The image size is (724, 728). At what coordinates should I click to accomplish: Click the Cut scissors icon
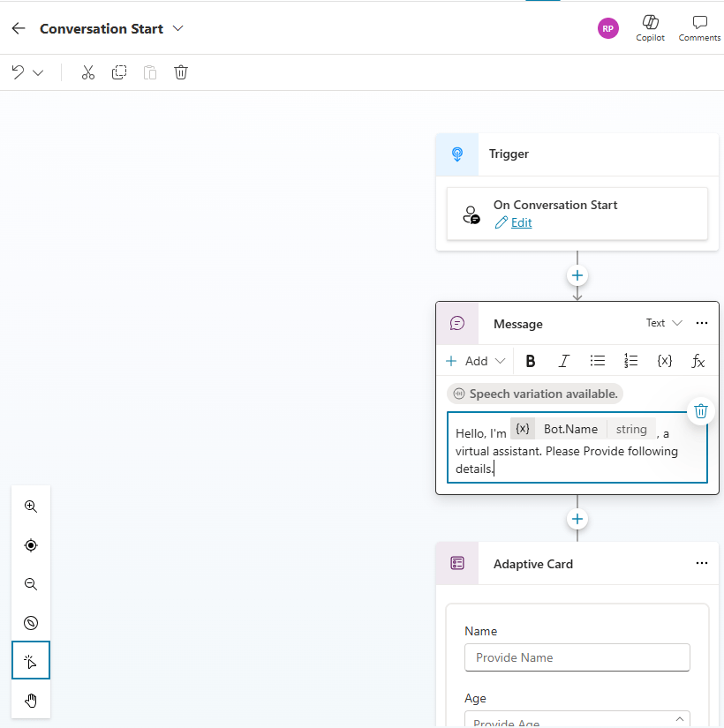[x=87, y=72]
